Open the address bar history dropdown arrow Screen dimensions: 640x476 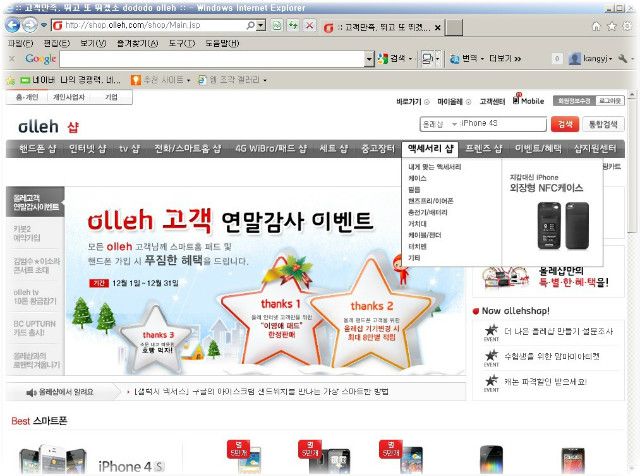tap(261, 25)
